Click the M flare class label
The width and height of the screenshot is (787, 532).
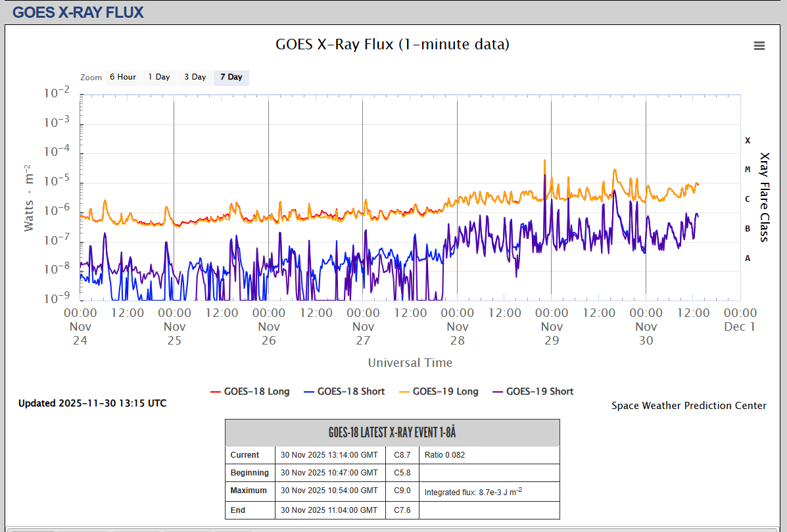pos(748,170)
